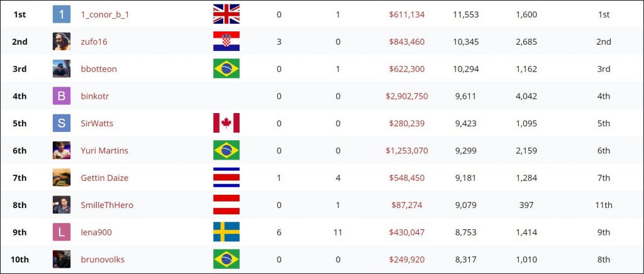
Task: Click the Croatia flag next to zufo16
Action: 226,41
